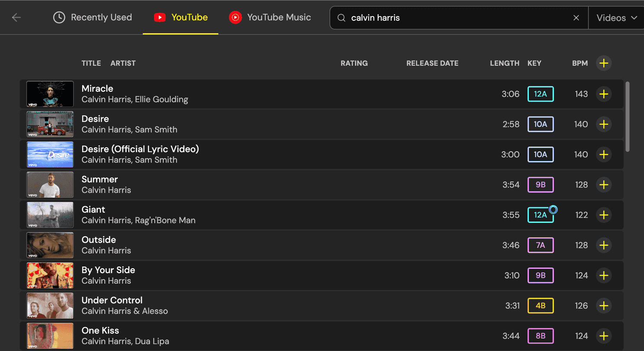Click the back arrow icon
The image size is (644, 351).
[16, 17]
